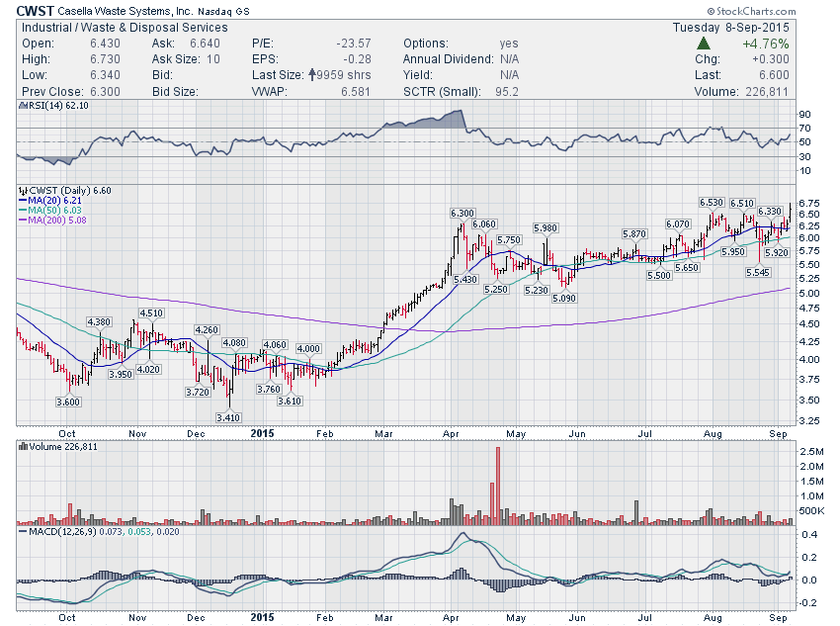The width and height of the screenshot is (840, 626).
Task: Click the 4.510 price peak label
Action: 151,313
